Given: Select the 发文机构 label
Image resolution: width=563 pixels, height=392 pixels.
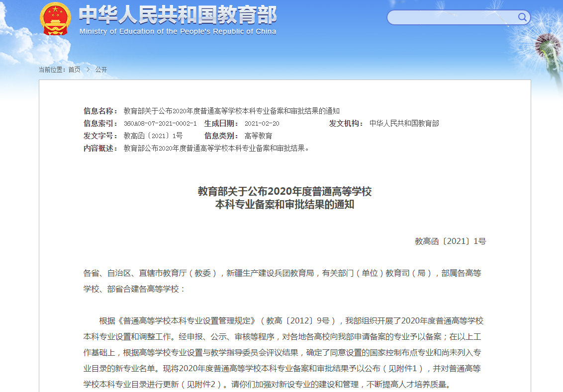Looking at the screenshot, I should click(x=347, y=123).
